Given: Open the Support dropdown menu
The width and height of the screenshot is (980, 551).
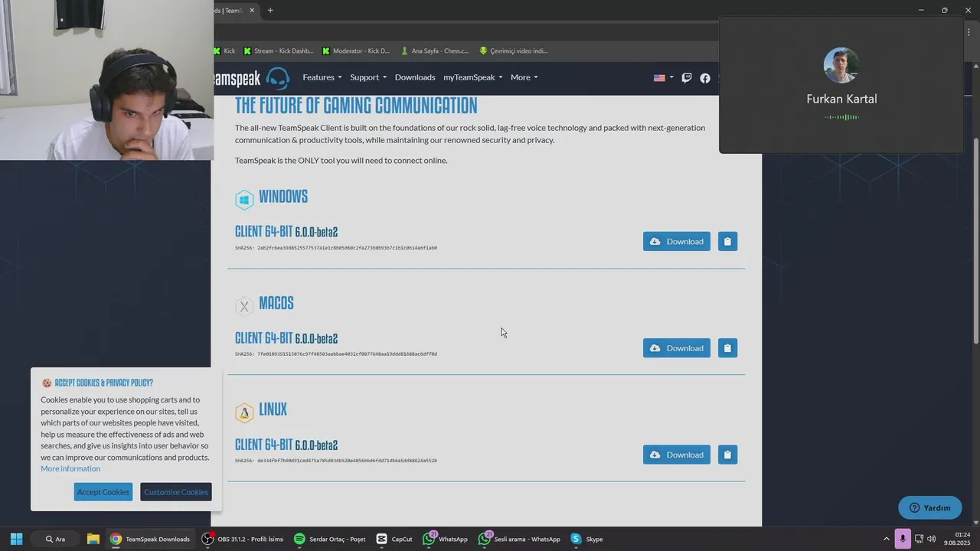Looking at the screenshot, I should click(368, 77).
